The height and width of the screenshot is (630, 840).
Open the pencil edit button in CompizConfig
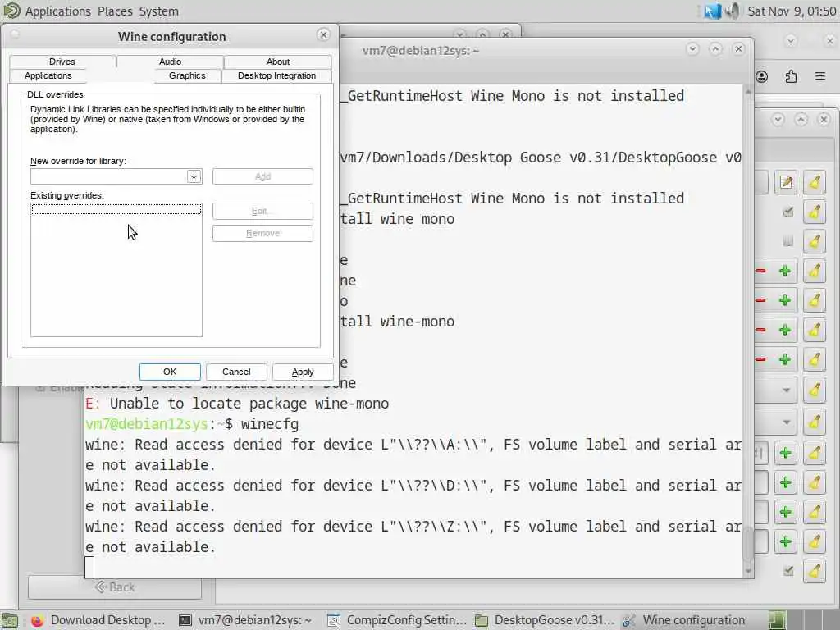click(786, 183)
